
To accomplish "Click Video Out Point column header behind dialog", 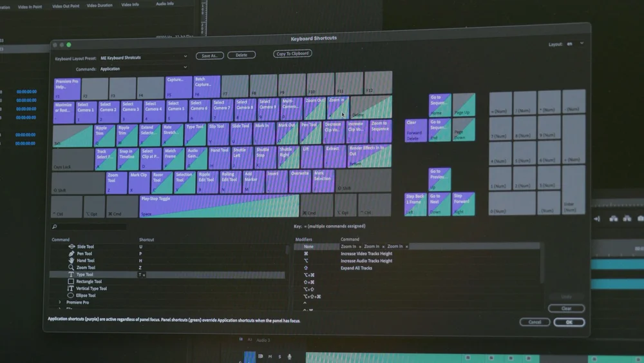I will [x=66, y=6].
